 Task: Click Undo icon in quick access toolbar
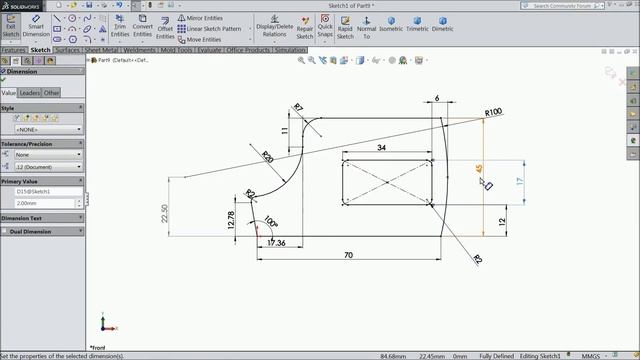pyautogui.click(x=119, y=5)
